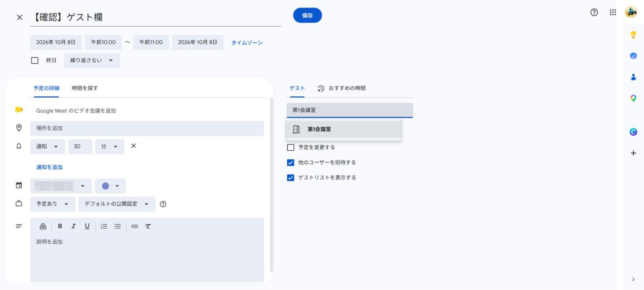Collapse the side panel with the chevron arrow
This screenshot has width=644, height=290.
point(633,279)
